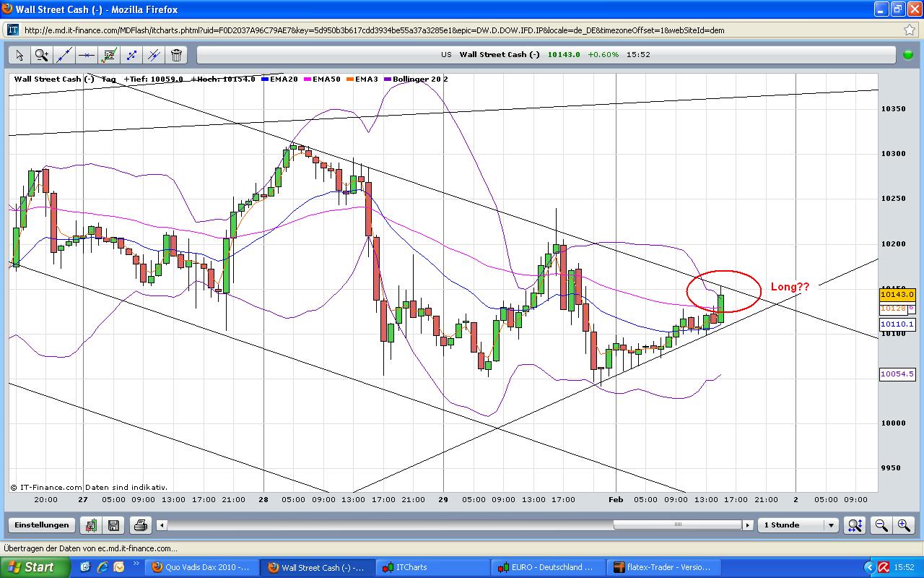Click the auto-fit zoom icon near interval dropdown
The height and width of the screenshot is (578, 924).
pos(855,525)
